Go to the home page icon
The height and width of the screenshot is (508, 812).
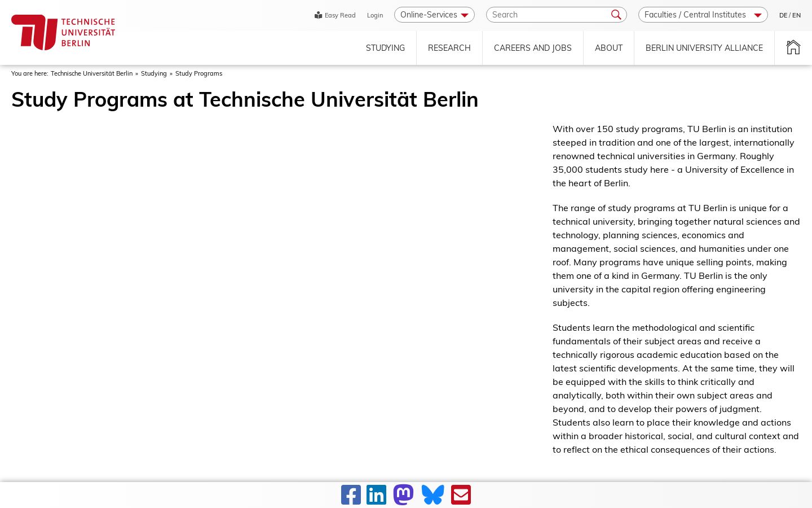[793, 47]
